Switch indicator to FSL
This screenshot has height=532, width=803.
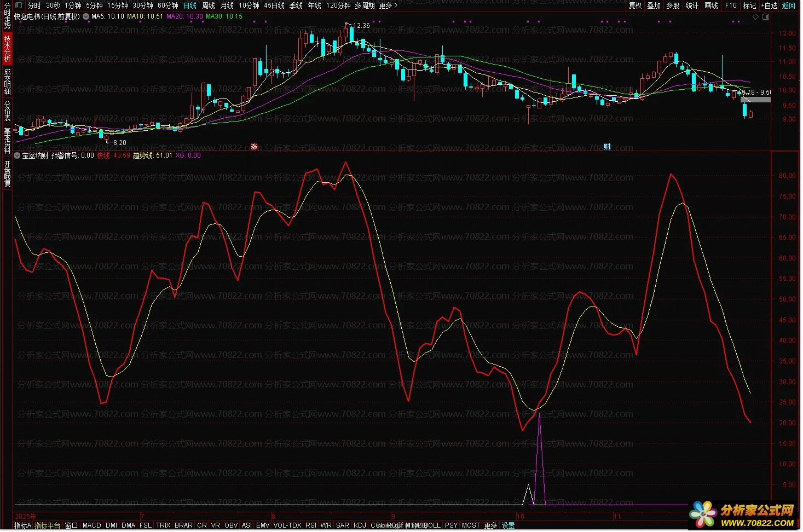point(146,525)
